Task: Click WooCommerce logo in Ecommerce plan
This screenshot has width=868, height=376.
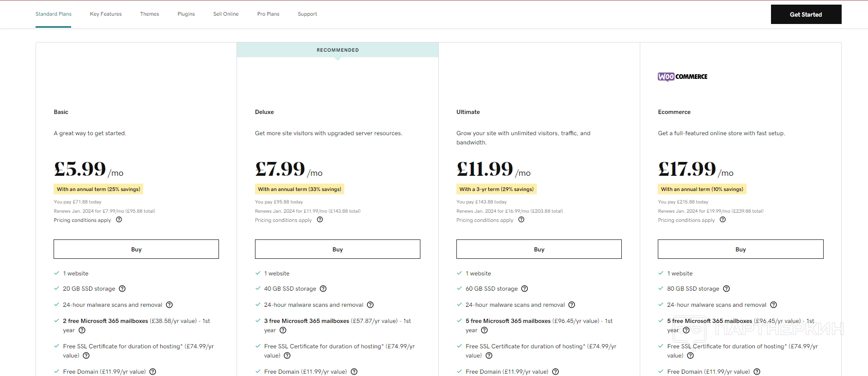Action: point(682,77)
